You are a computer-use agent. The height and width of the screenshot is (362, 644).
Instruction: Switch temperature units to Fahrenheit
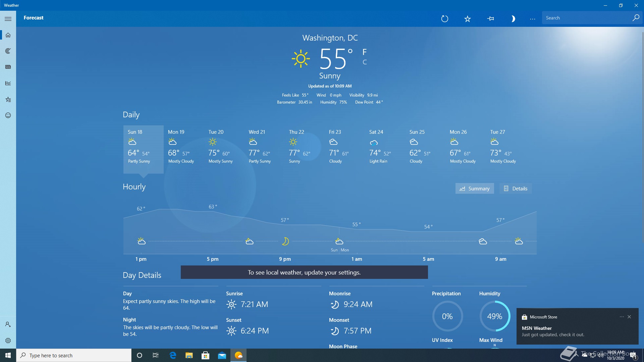pyautogui.click(x=365, y=52)
